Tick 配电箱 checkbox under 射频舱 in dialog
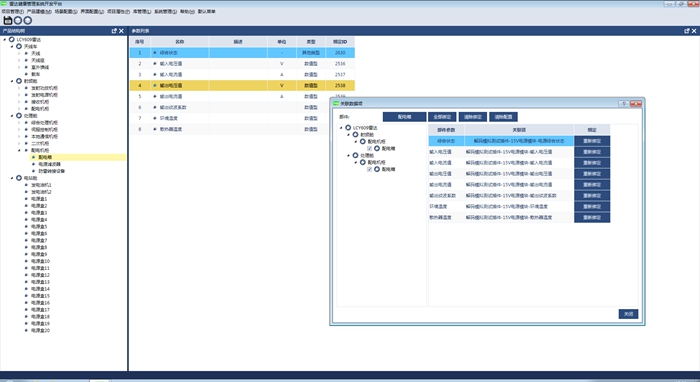The height and width of the screenshot is (382, 700). (370, 149)
